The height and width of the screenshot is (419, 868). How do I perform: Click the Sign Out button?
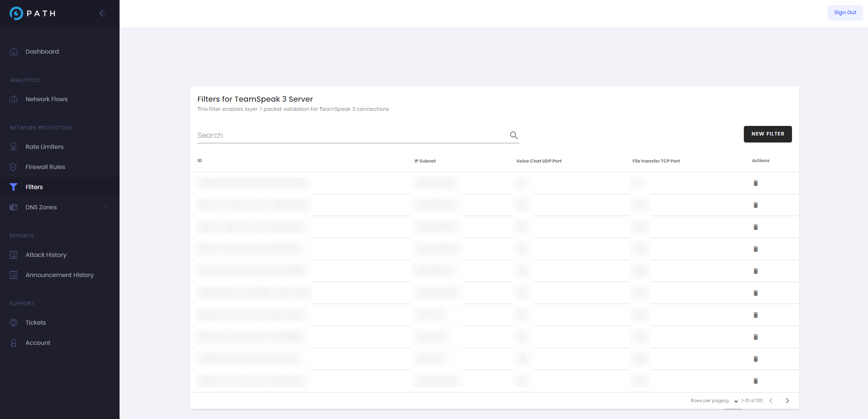(845, 13)
